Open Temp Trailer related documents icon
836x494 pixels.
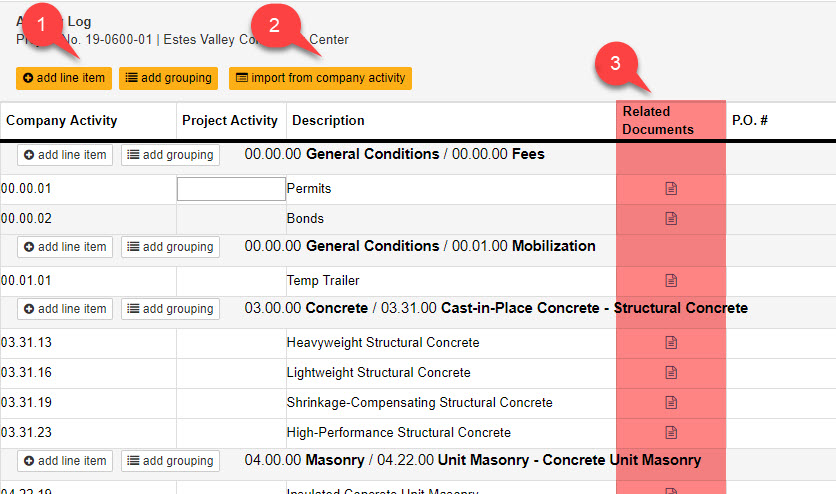tap(671, 280)
